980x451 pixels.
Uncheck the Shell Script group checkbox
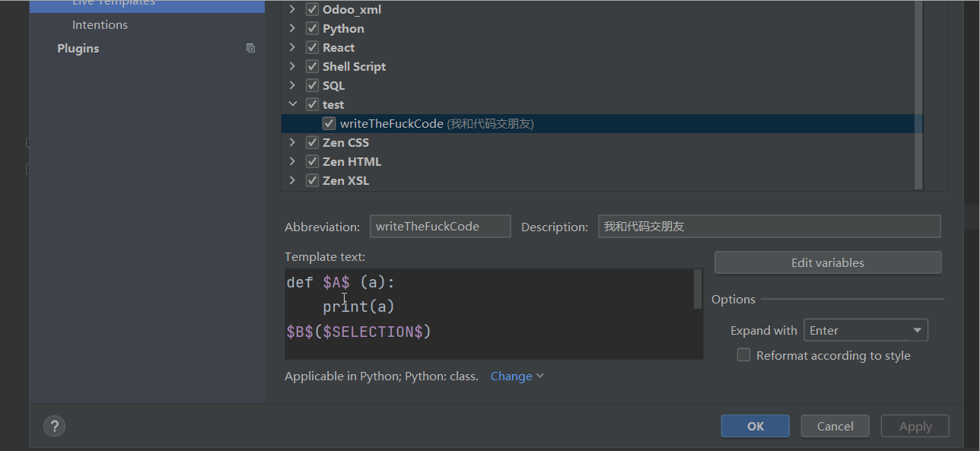click(x=312, y=67)
